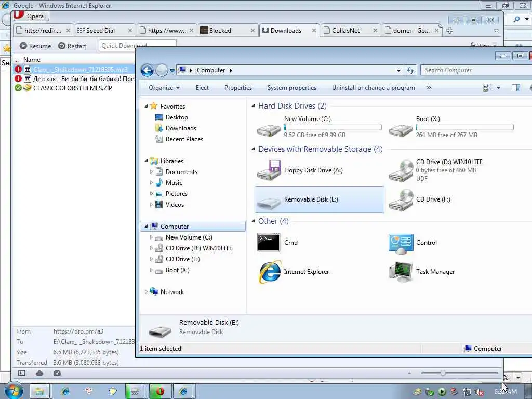Open Windows Explorer taskbar folder icon
Viewport: 532px width, 399px height.
(39, 391)
